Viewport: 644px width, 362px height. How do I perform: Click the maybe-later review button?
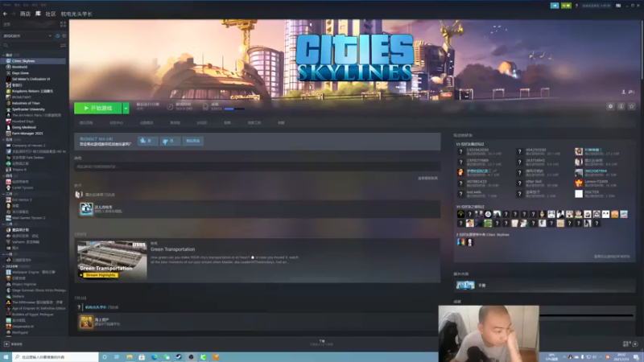pos(192,141)
